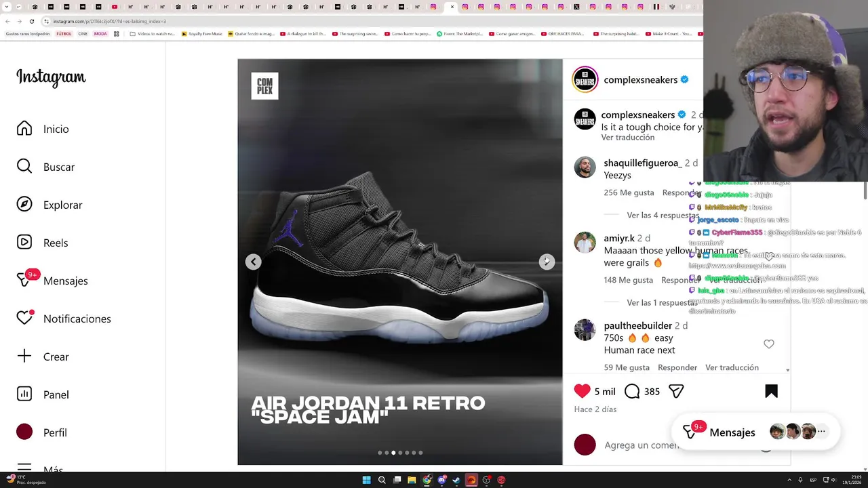This screenshot has width=868, height=488.
Task: Reload the page with refresh icon
Action: tap(31, 21)
